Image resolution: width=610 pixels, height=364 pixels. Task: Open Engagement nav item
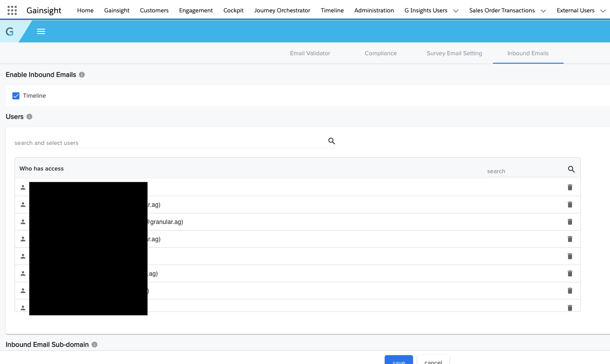[196, 10]
